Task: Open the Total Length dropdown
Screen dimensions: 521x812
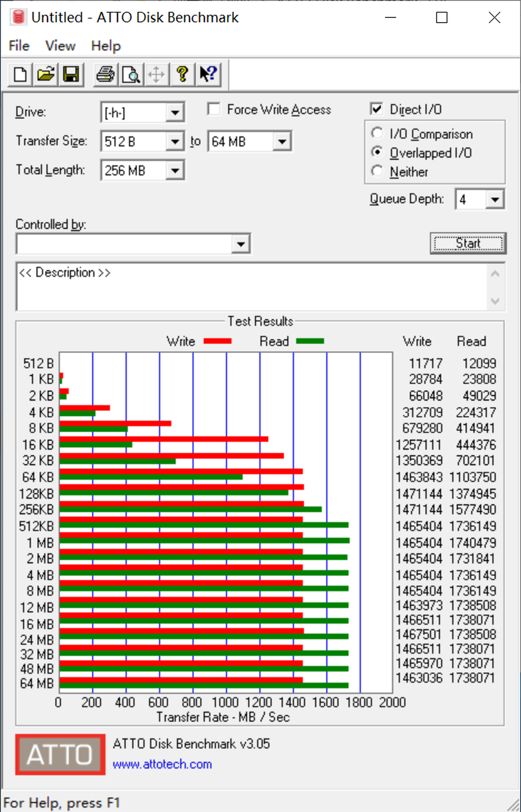Action: pyautogui.click(x=174, y=171)
